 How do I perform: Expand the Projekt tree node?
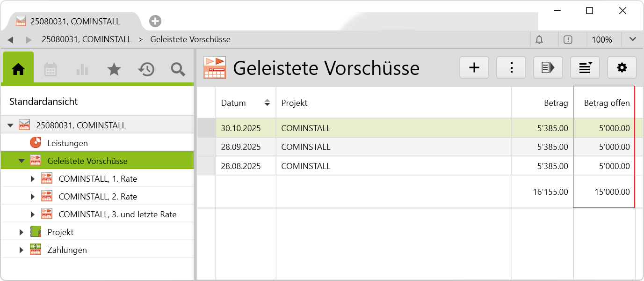(x=22, y=232)
